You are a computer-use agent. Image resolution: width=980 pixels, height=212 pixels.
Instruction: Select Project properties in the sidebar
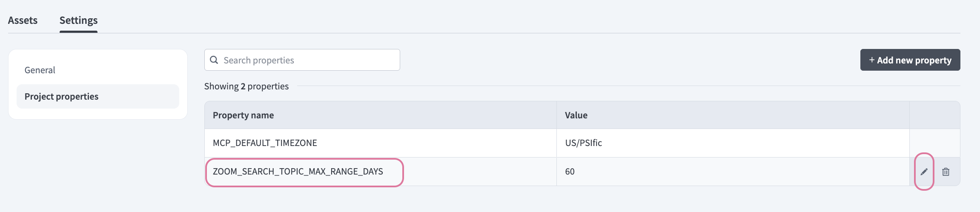[61, 96]
